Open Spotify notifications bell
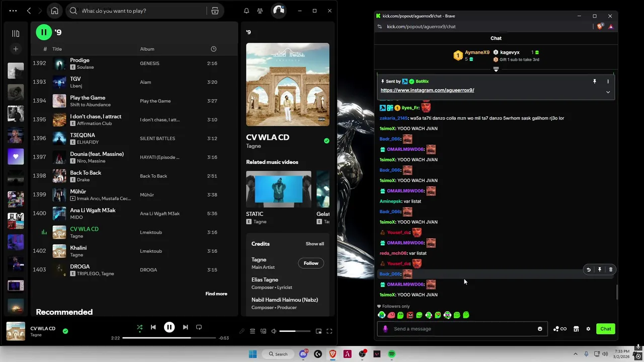The height and width of the screenshot is (362, 644). coord(247,11)
